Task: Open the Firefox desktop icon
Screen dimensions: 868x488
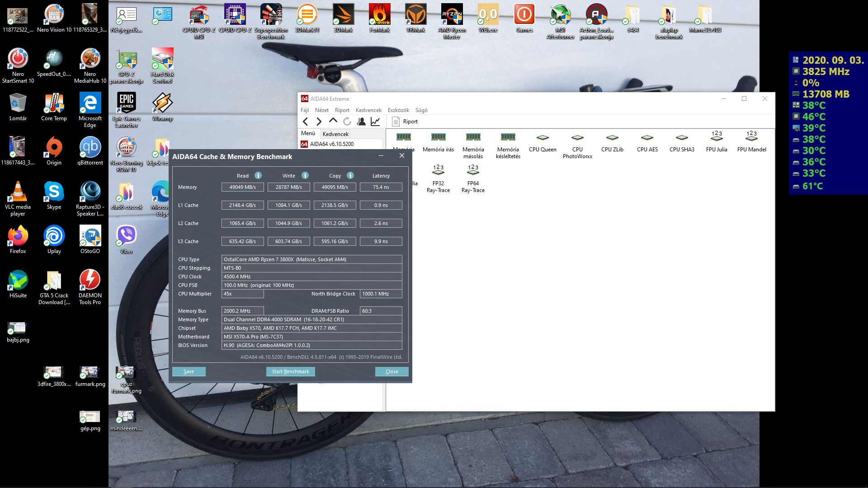Action: [18, 239]
